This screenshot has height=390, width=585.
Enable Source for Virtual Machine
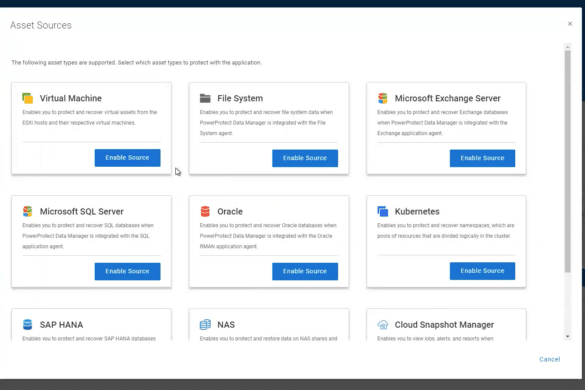[127, 158]
